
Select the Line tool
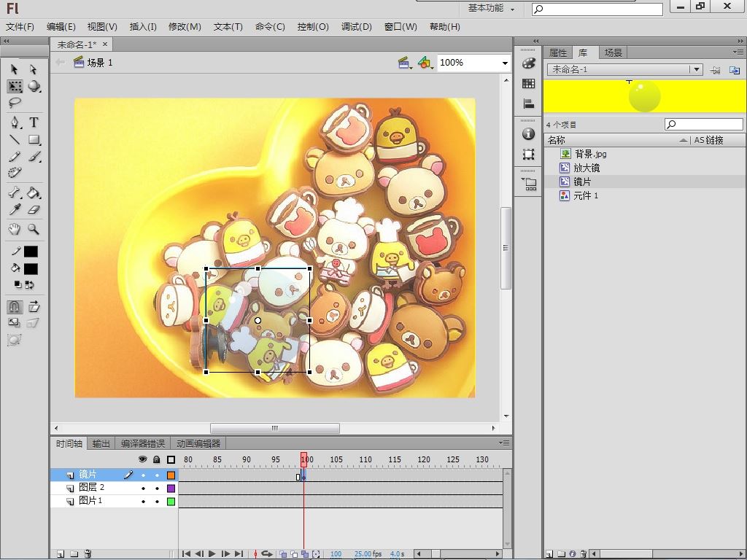click(15, 139)
